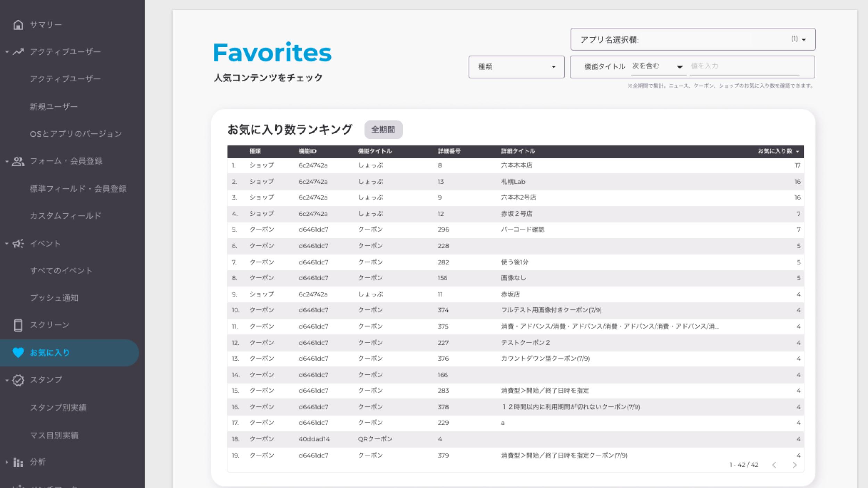Screen dimensions: 868x488
Task: Open カスタムフィールド in sidebar
Action: pos(66,216)
